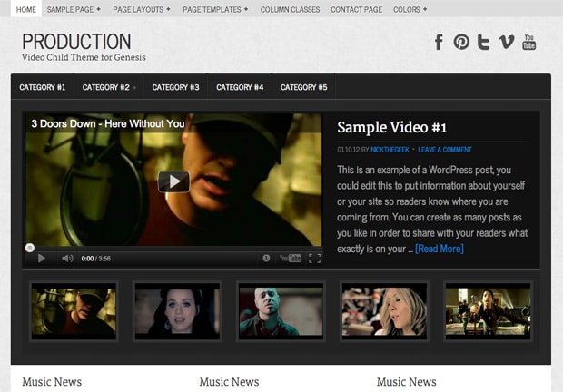
Task: Click the small play icon in player bar
Action: point(41,259)
